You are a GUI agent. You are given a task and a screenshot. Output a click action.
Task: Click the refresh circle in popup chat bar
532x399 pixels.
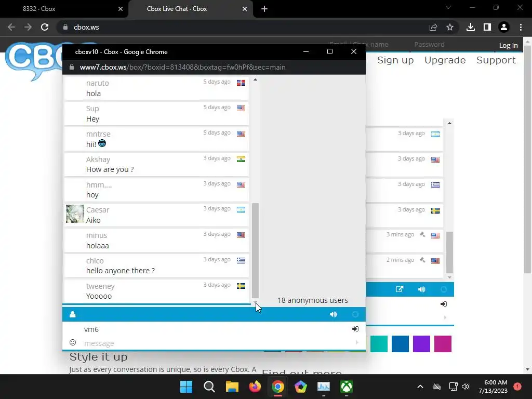355,314
